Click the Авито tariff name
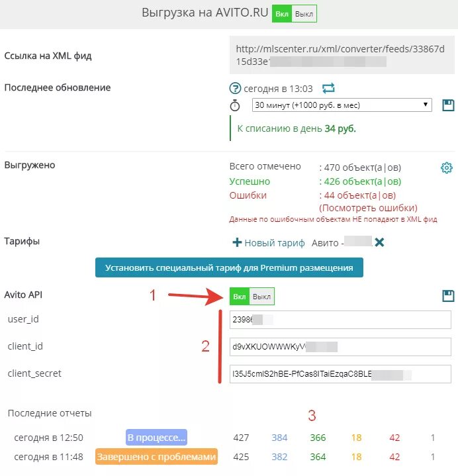The width and height of the screenshot is (458, 476). (342, 243)
